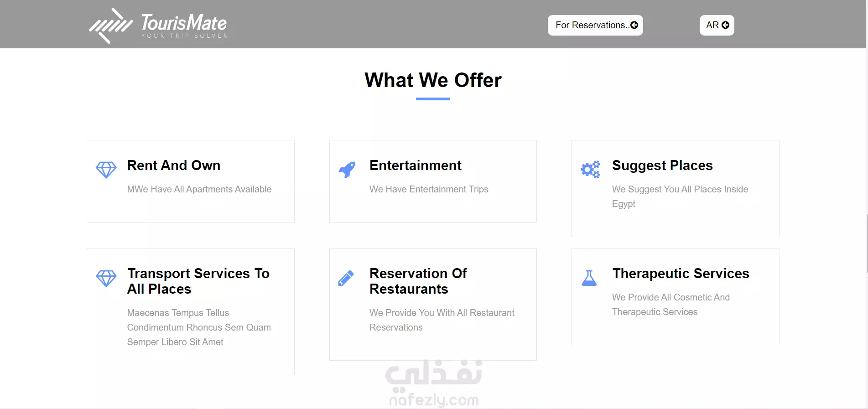Click the arrow icon in For Reservations button
Screen dimensions: 868x409
tap(634, 25)
